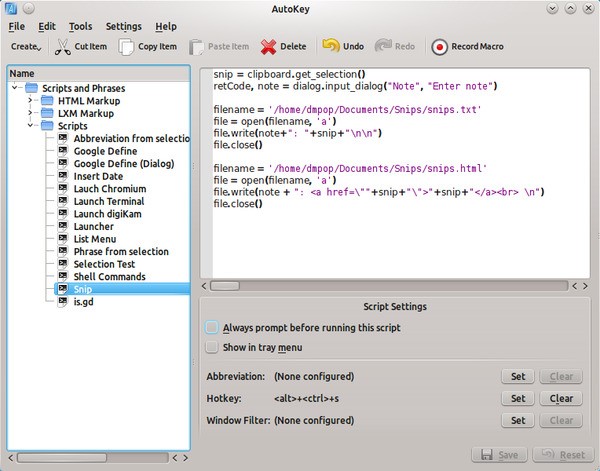This screenshot has height=471, width=600.
Task: Click the Copy Item toolbar icon
Action: point(126,46)
